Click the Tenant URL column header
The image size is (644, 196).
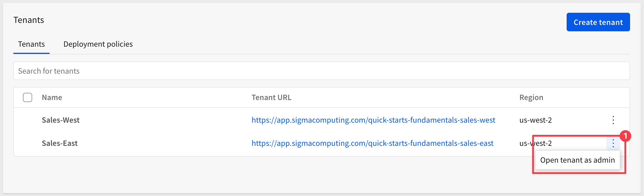271,97
